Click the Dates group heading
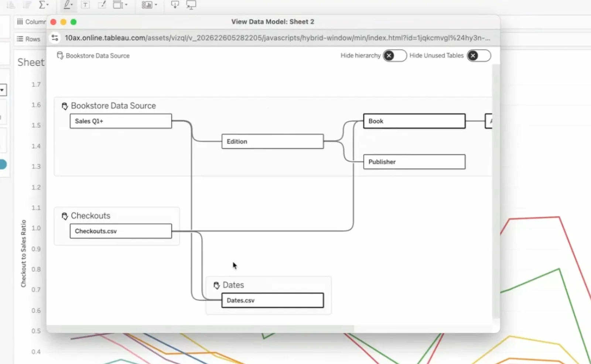Screen dimensions: 591x364 pos(233,285)
